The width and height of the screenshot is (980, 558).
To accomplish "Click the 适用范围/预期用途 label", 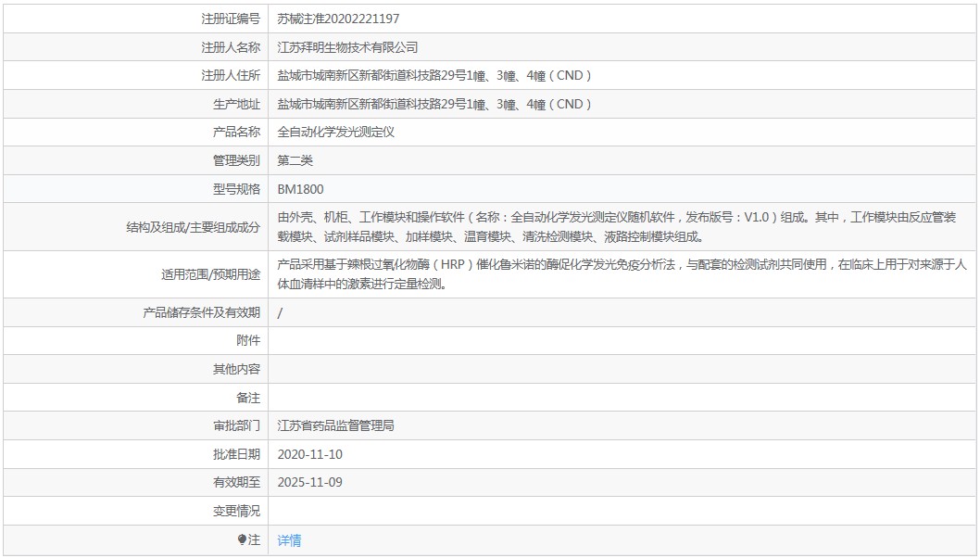I will click(210, 274).
